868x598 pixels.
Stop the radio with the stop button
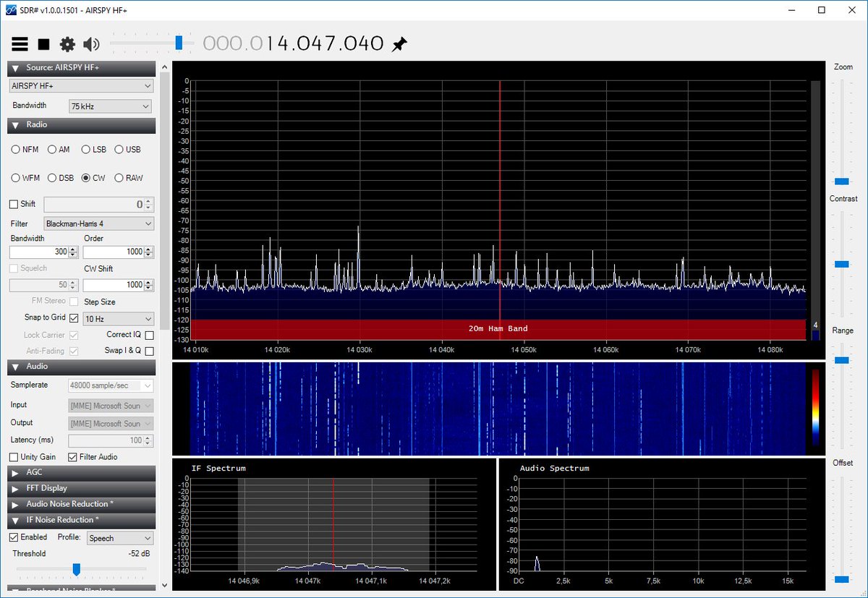pyautogui.click(x=43, y=44)
